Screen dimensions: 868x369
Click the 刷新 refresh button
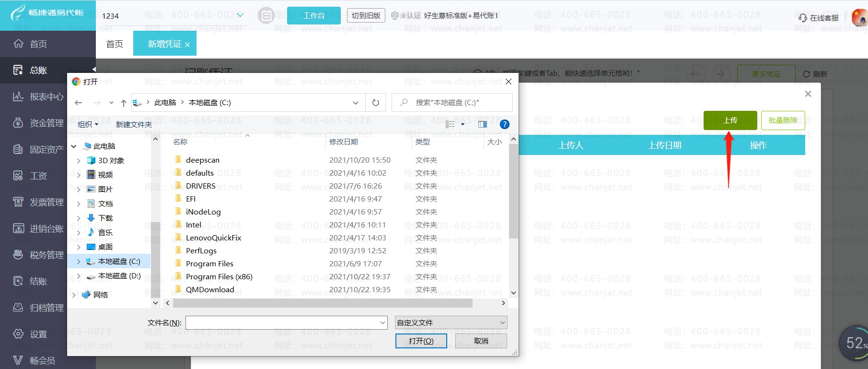pos(815,74)
